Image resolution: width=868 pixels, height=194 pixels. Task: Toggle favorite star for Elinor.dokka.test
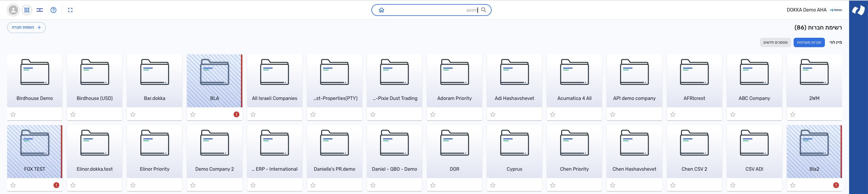coord(73,185)
